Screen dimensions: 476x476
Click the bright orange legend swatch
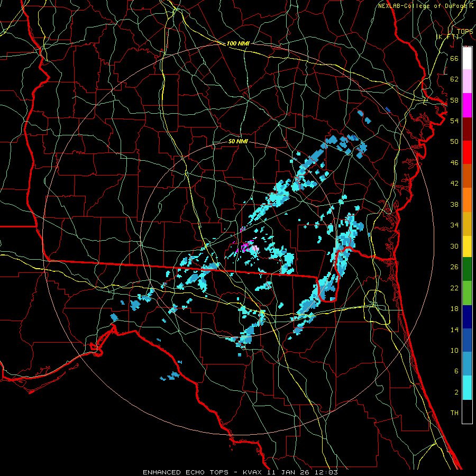point(467,200)
